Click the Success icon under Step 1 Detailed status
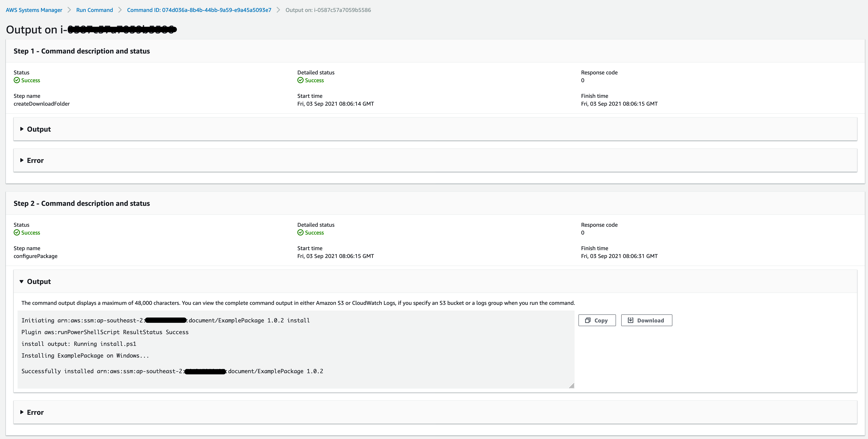 point(300,80)
